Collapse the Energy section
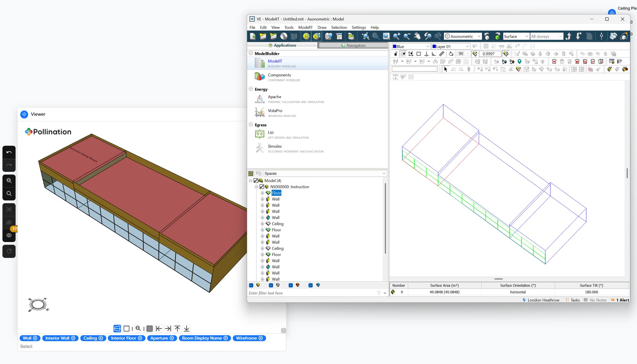Image resolution: width=637 pixels, height=364 pixels. click(251, 89)
